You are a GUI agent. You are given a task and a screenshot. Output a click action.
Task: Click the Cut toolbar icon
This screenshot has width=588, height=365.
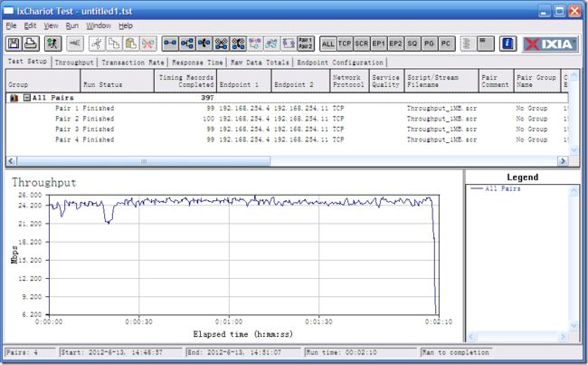click(x=97, y=43)
